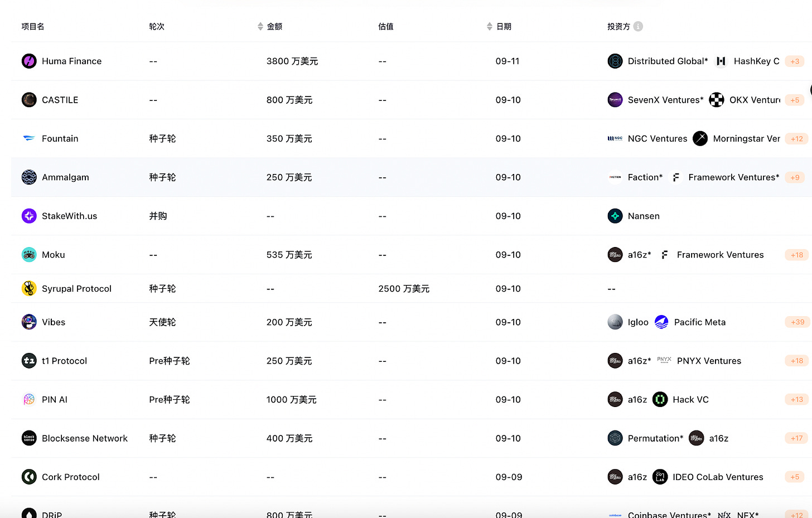Viewport: 812px width, 518px height.
Task: Open the Syrupal Protocol project link
Action: [x=76, y=288]
